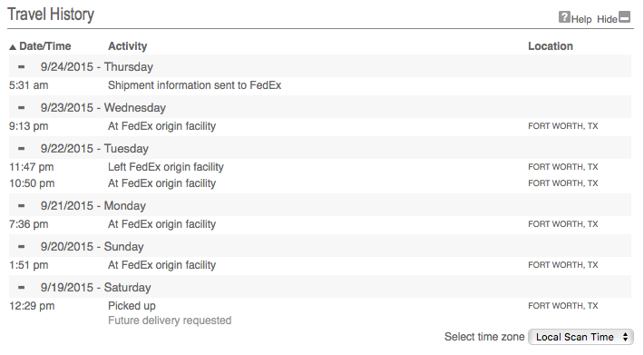This screenshot has height=355, width=644.
Task: Click the Location column header
Action: click(x=551, y=46)
